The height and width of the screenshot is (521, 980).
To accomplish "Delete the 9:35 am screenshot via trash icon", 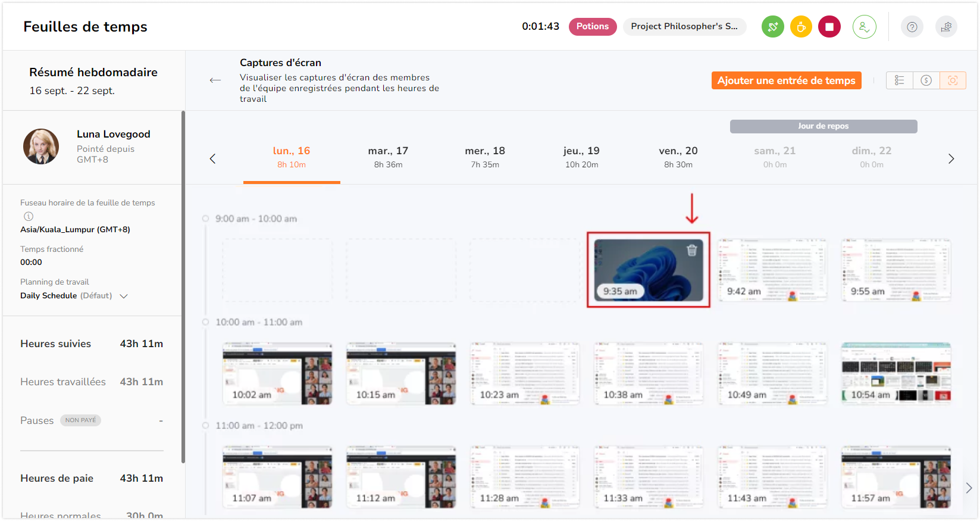I will tap(692, 251).
